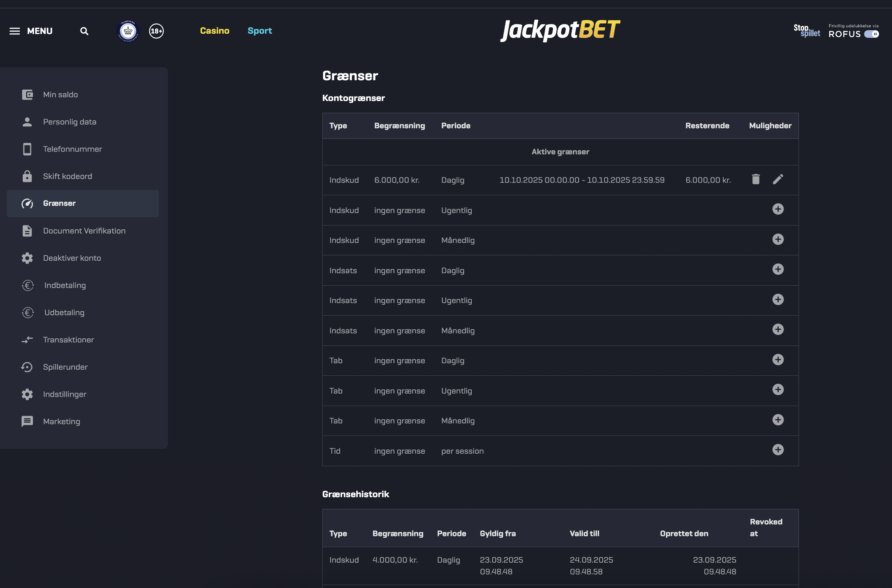This screenshot has width=892, height=588.
Task: Add a per session Tid limit
Action: [778, 450]
